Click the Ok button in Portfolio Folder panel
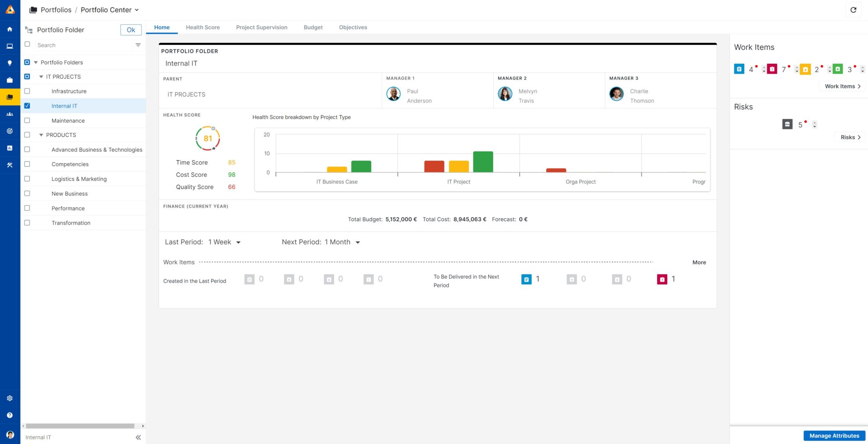Image resolution: width=868 pixels, height=444 pixels. click(131, 30)
